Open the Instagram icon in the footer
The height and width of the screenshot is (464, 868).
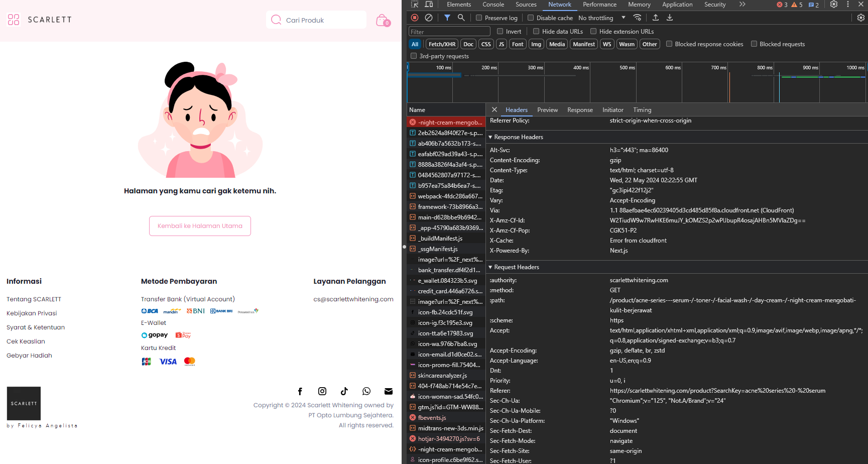tap(322, 391)
